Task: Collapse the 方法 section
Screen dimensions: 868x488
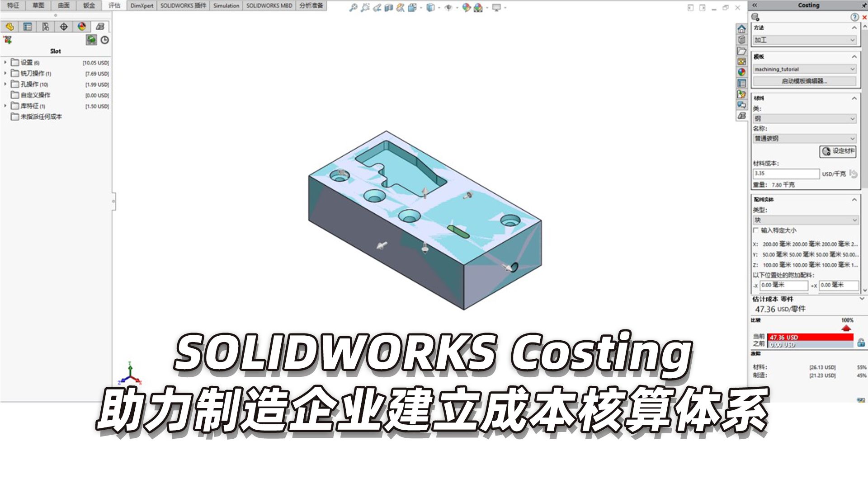Action: tap(854, 28)
